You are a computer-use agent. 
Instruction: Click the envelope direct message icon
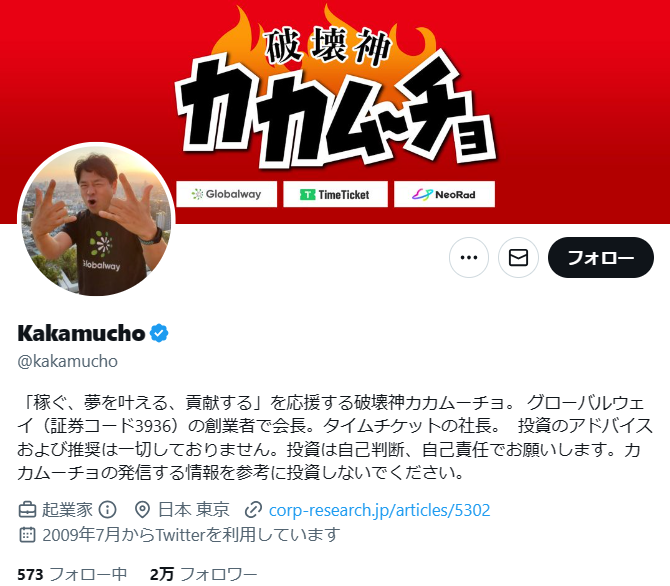(x=518, y=257)
